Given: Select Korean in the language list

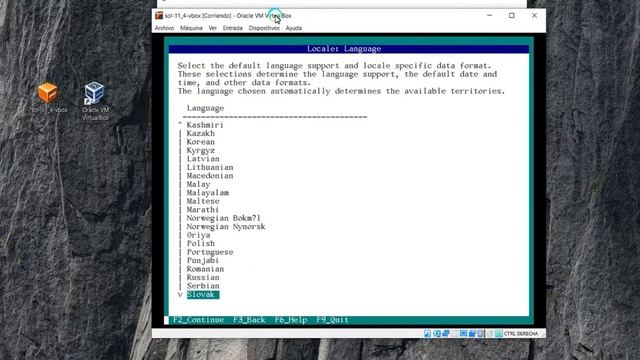Looking at the screenshot, I should coord(200,142).
